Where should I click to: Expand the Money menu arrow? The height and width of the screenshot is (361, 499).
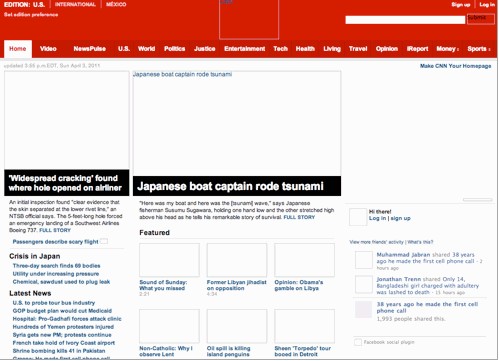click(458, 49)
